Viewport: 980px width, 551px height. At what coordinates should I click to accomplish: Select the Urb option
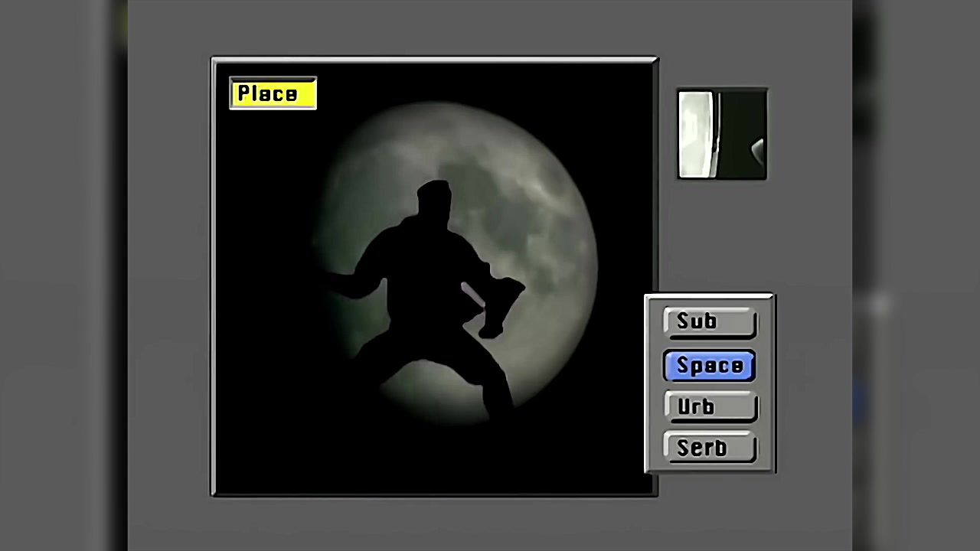710,407
